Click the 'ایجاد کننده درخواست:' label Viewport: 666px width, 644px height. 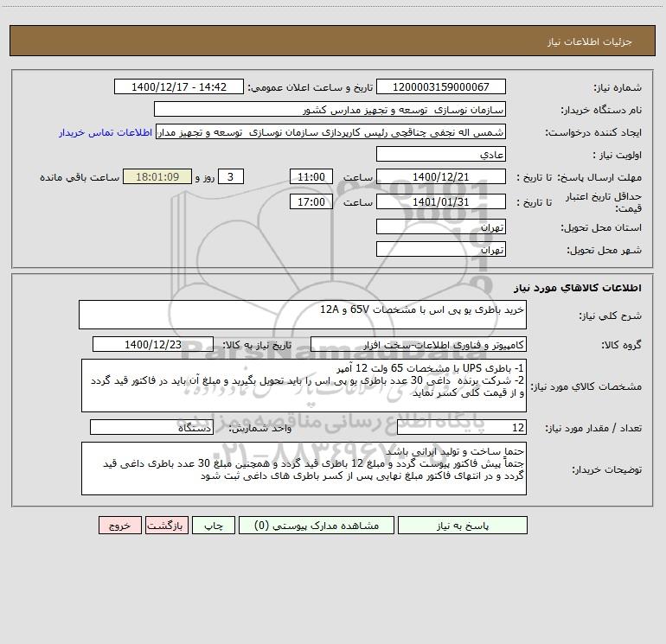click(593, 132)
